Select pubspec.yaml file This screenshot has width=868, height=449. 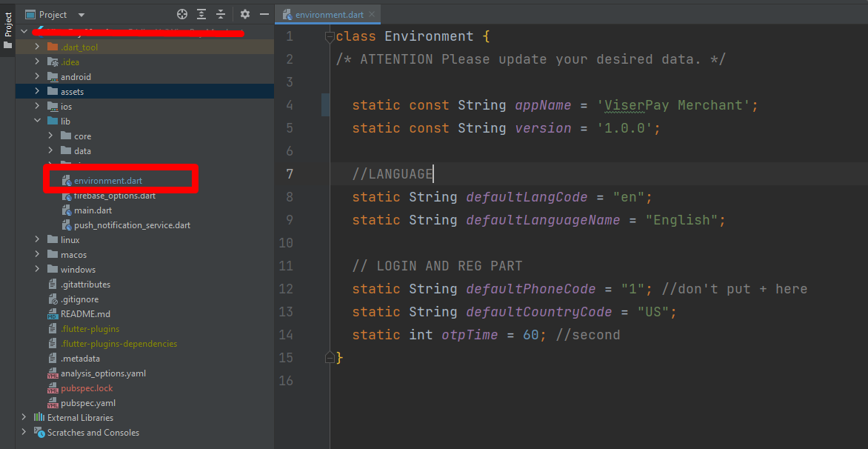point(87,403)
